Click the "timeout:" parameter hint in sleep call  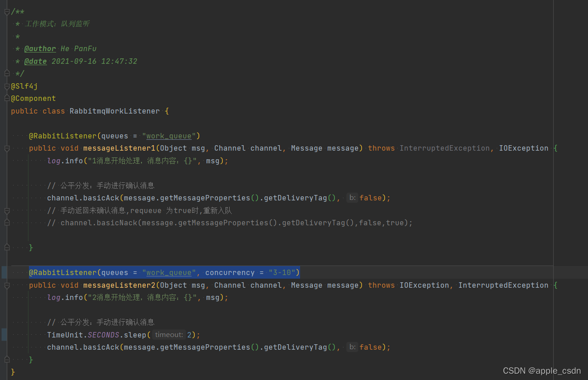[169, 335]
